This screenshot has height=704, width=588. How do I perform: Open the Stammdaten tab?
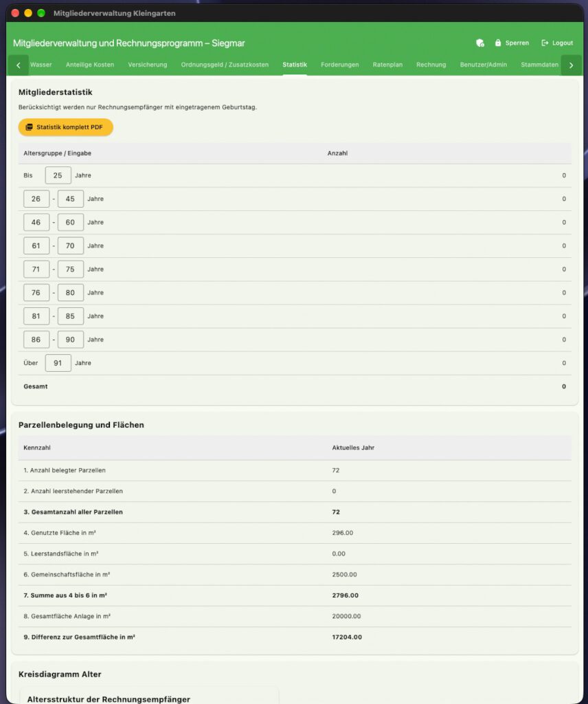point(539,65)
